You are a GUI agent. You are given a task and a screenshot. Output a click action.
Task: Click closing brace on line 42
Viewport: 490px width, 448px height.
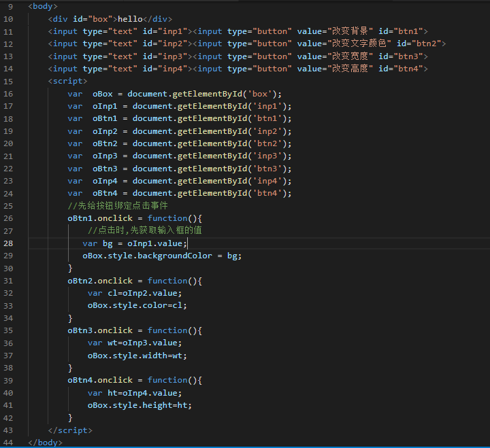click(70, 418)
